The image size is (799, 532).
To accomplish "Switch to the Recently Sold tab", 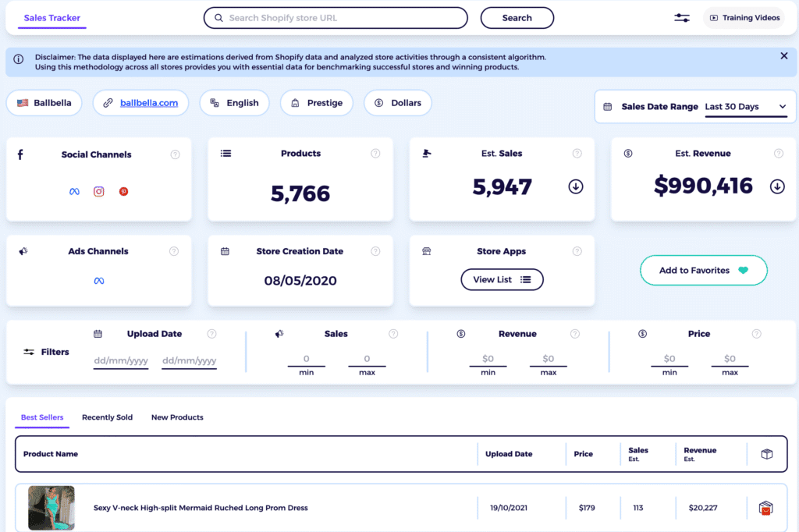I will pyautogui.click(x=107, y=417).
